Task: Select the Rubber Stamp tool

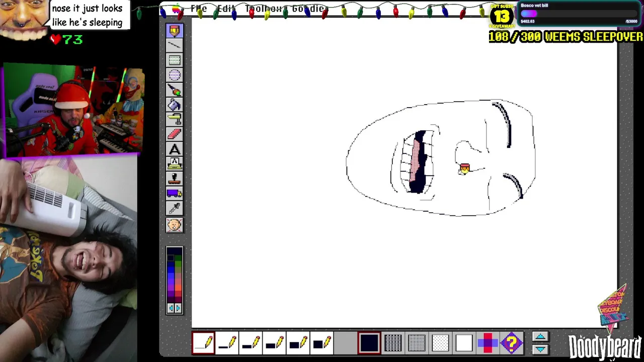Action: coord(175,178)
